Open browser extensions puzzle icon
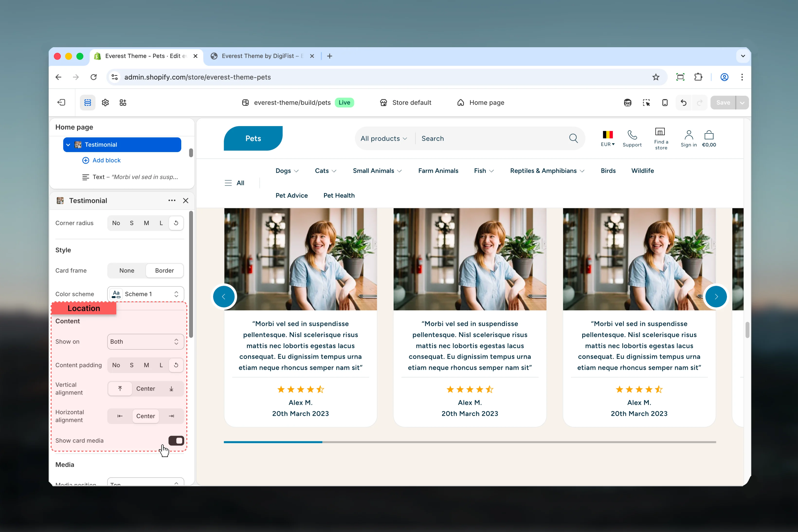 point(698,77)
